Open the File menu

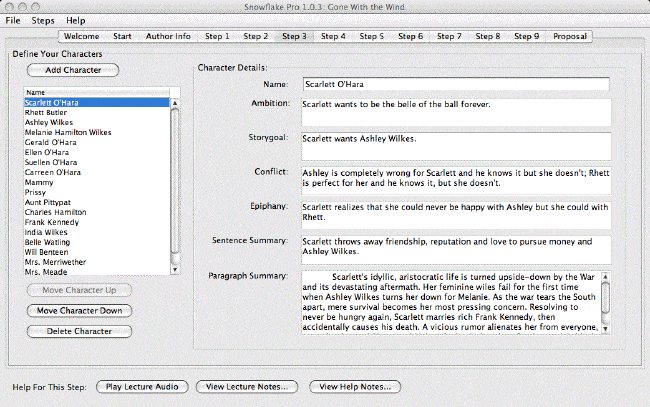[13, 20]
